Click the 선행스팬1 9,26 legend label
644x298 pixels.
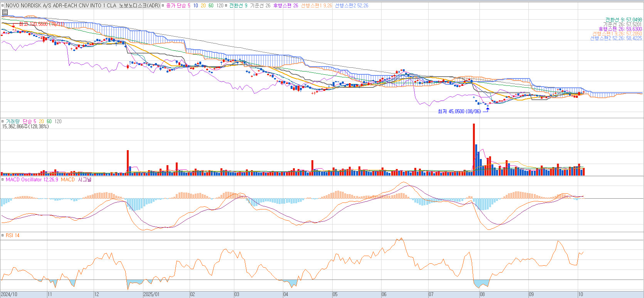(x=316, y=6)
